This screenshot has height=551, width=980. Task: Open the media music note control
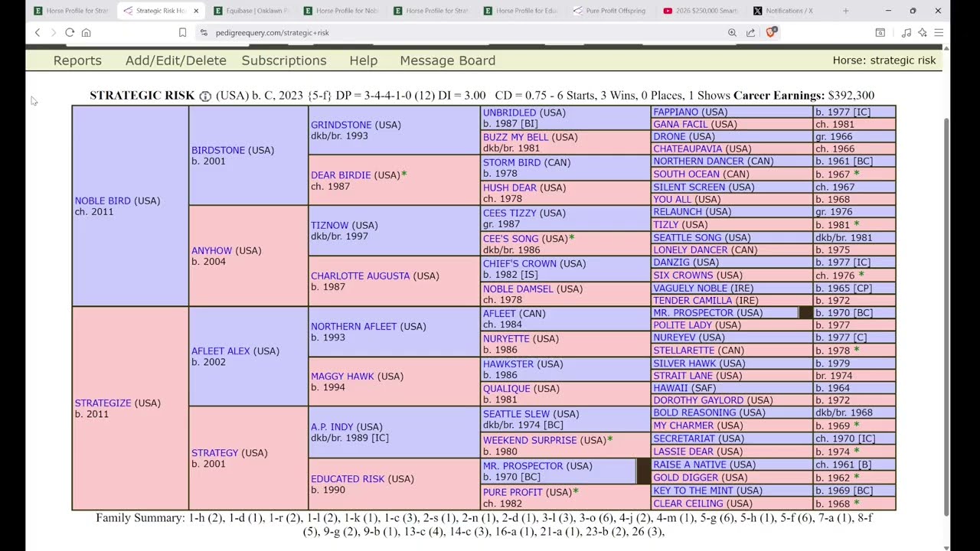pyautogui.click(x=906, y=32)
